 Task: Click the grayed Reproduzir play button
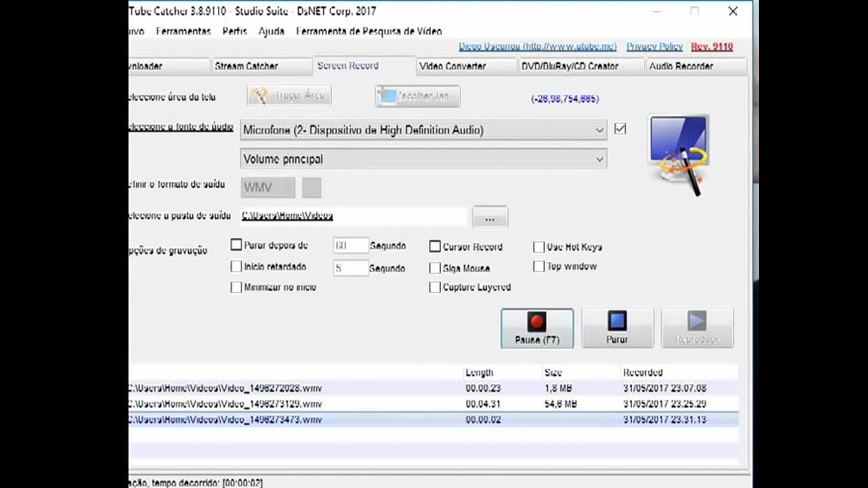(x=697, y=329)
